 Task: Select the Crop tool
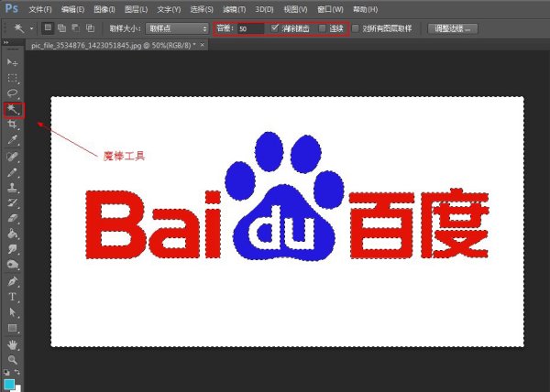12,124
